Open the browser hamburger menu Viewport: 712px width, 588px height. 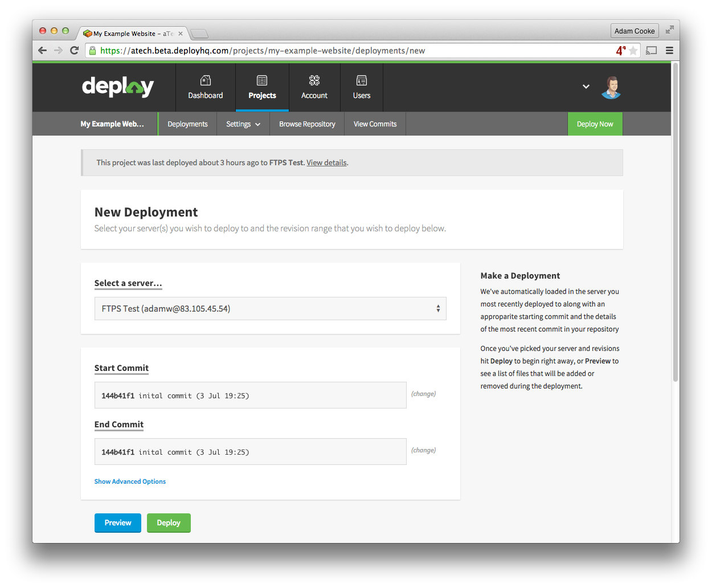pos(669,50)
